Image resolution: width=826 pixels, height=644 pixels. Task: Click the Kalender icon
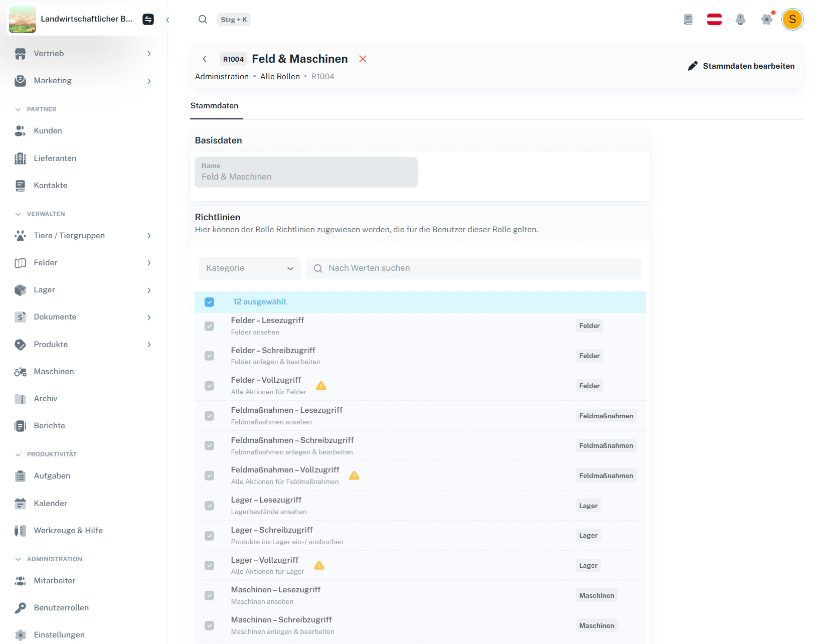[x=20, y=504]
